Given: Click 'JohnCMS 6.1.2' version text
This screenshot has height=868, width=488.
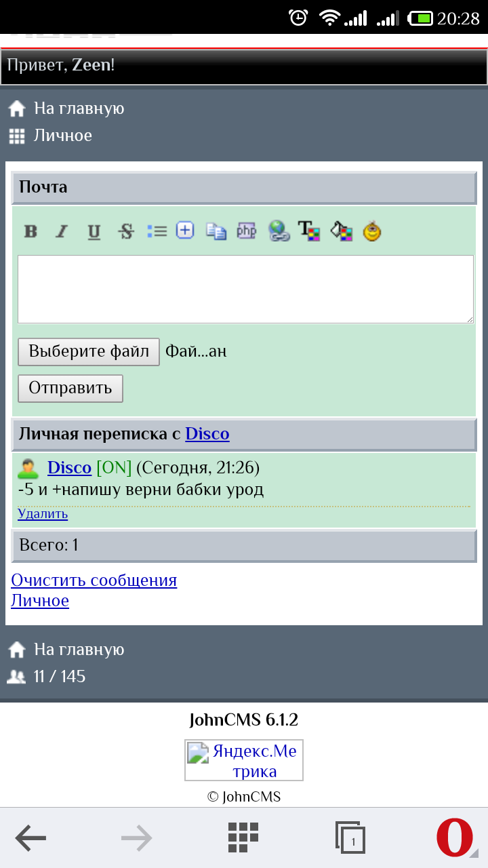Looking at the screenshot, I should tap(244, 720).
